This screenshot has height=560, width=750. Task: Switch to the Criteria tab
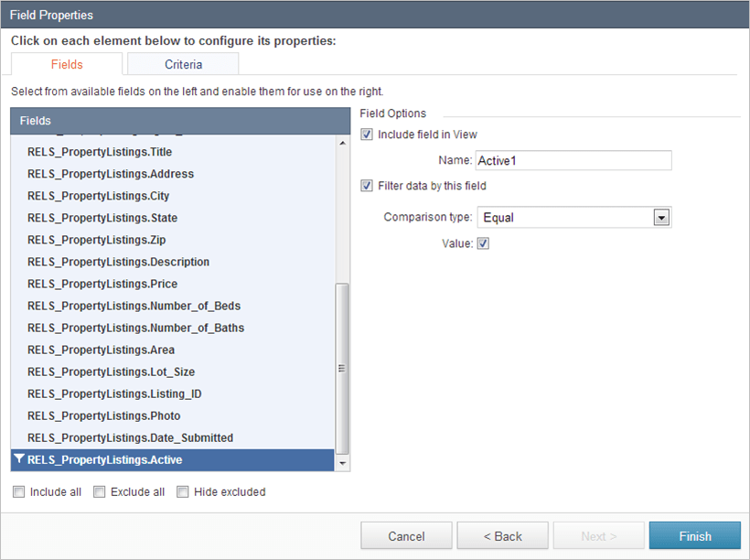[x=183, y=64]
